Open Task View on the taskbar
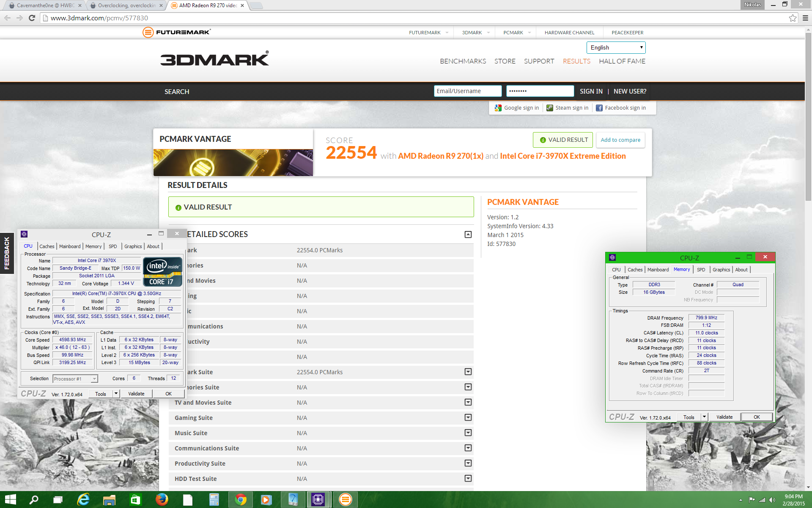The image size is (812, 508). [x=58, y=500]
